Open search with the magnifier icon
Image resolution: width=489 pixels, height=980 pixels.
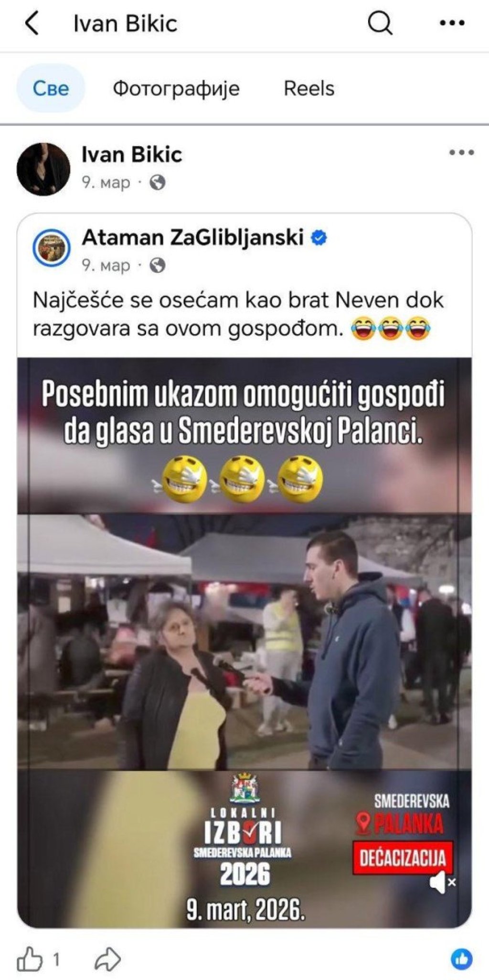click(380, 23)
